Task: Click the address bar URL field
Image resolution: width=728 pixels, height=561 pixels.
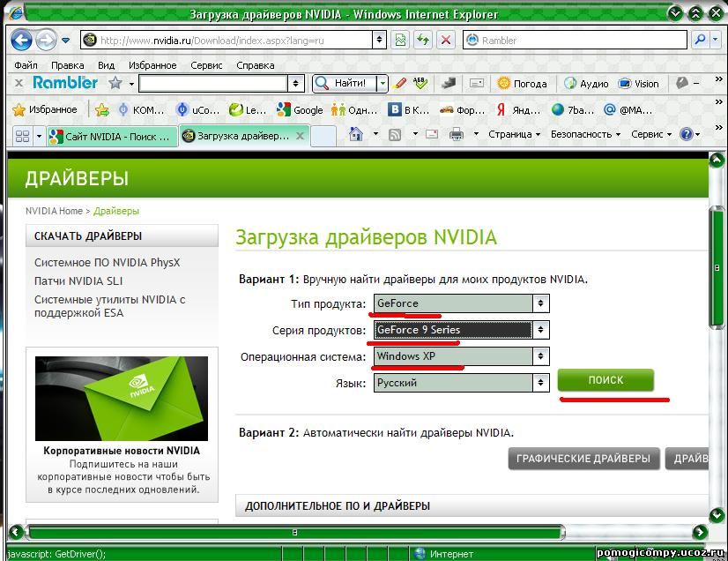Action: [227, 41]
